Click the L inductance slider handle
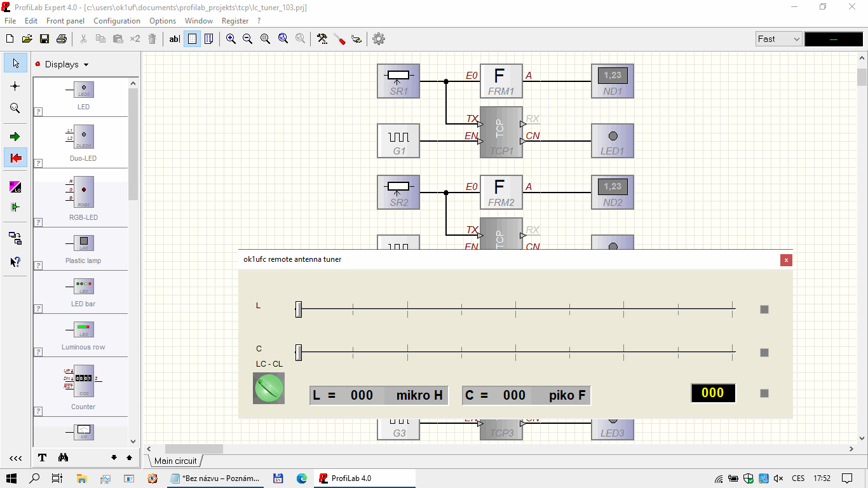 299,309
